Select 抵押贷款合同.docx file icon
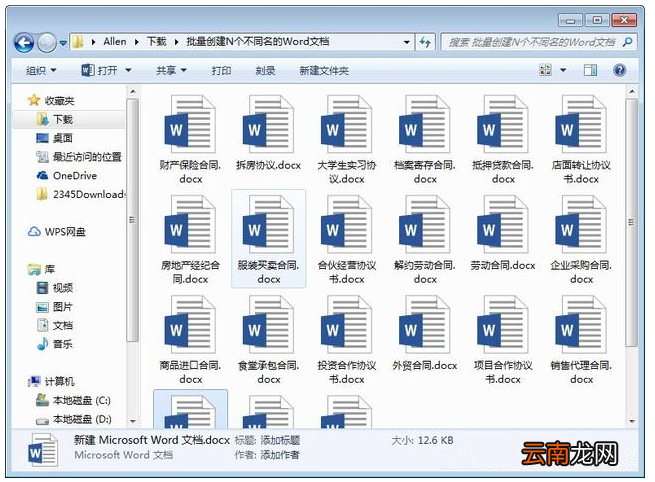 503,124
